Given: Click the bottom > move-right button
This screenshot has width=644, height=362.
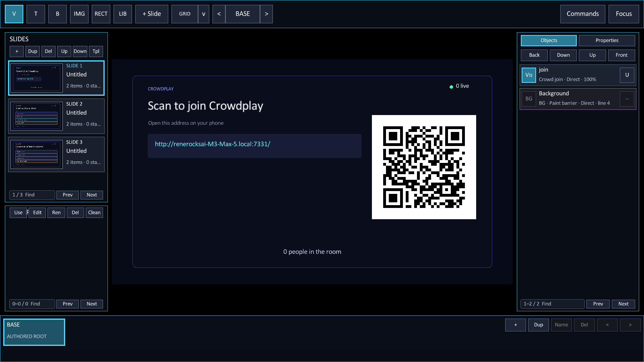Looking at the screenshot, I should tap(630, 325).
